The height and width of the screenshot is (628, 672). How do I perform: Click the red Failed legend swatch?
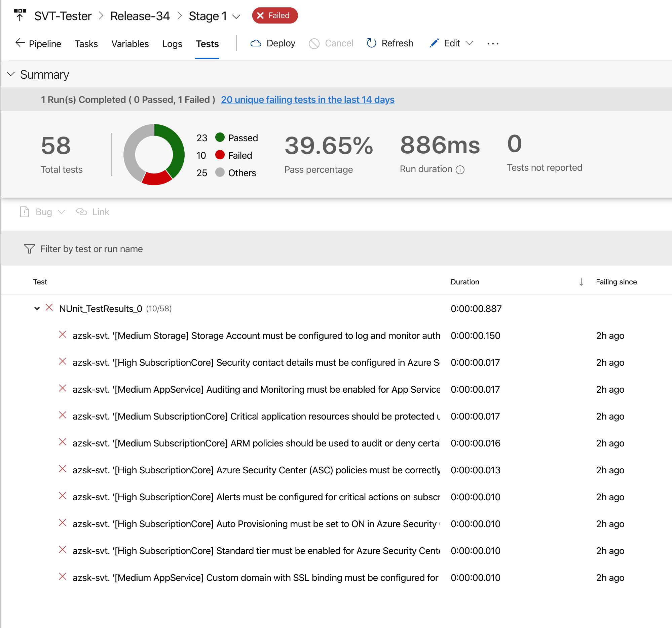pyautogui.click(x=220, y=155)
